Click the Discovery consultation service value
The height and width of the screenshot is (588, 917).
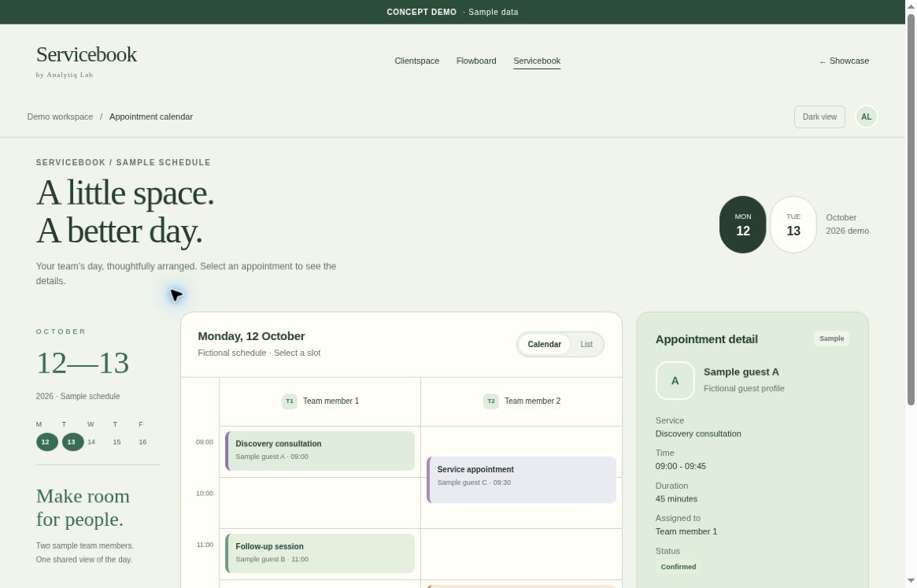tap(697, 434)
